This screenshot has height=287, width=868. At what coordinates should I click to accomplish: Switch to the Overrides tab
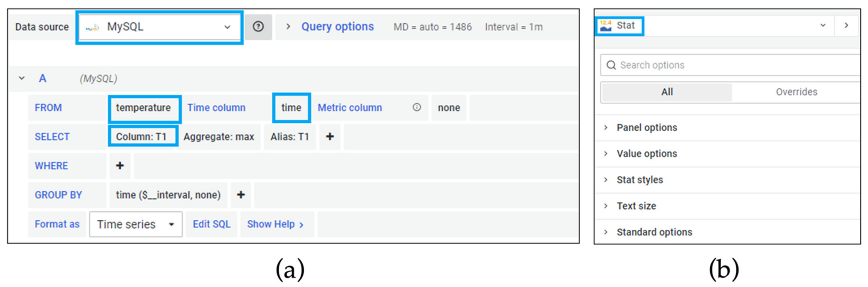pyautogui.click(x=796, y=92)
